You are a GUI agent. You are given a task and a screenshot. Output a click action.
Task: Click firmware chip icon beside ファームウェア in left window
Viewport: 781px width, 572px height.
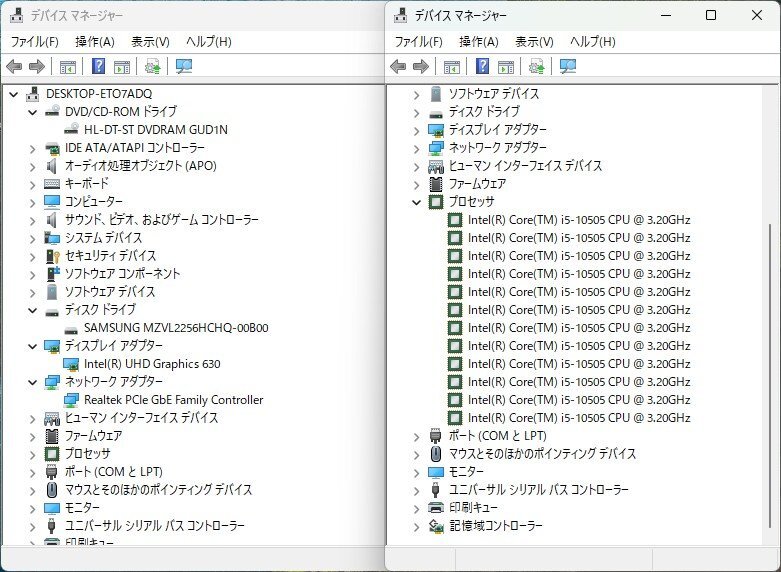(52, 436)
